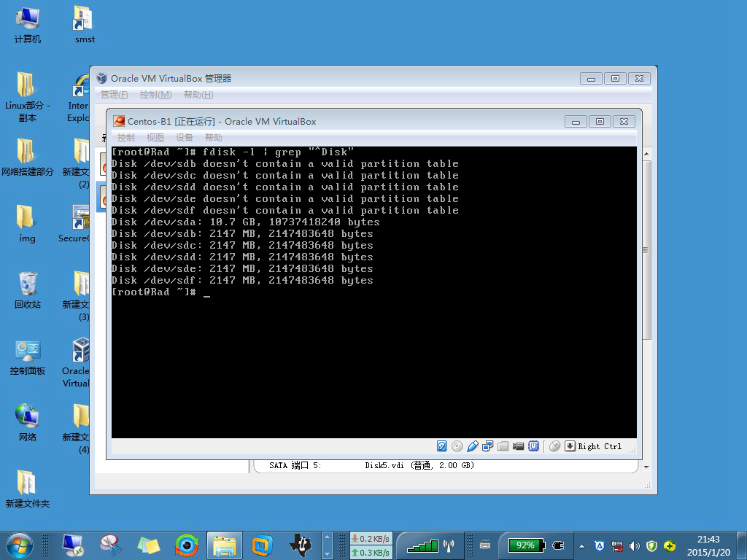Image resolution: width=747 pixels, height=560 pixels.
Task: Open the USB devices status icon
Action: (473, 446)
